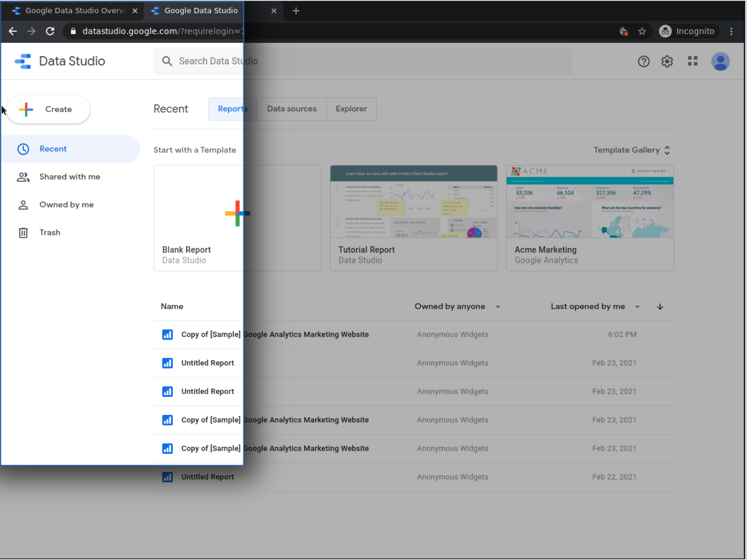Click the Start with a Template heading
Viewport: 747px width, 560px height.
click(195, 150)
